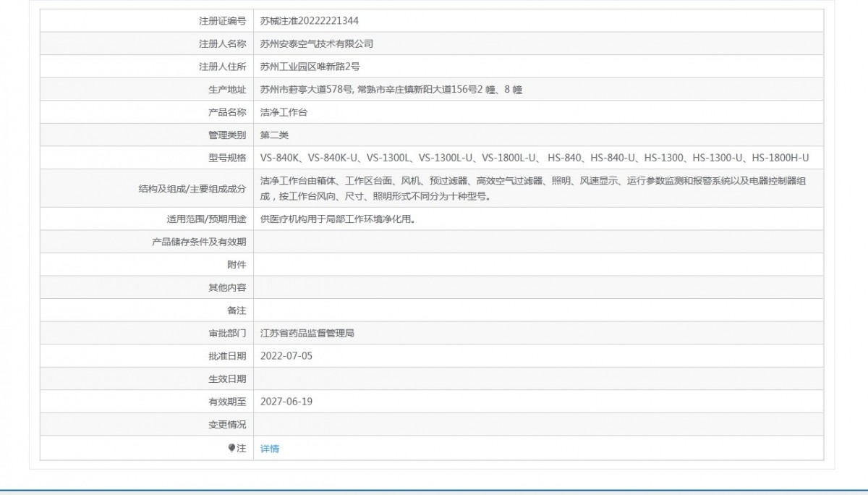
Task: Open the 详情 link in the 注 row
Action: (270, 449)
